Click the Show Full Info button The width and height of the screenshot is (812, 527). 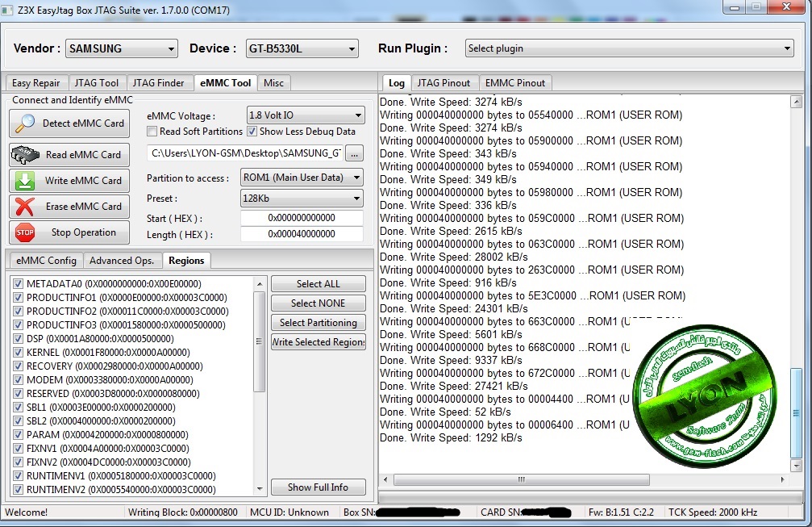click(318, 487)
